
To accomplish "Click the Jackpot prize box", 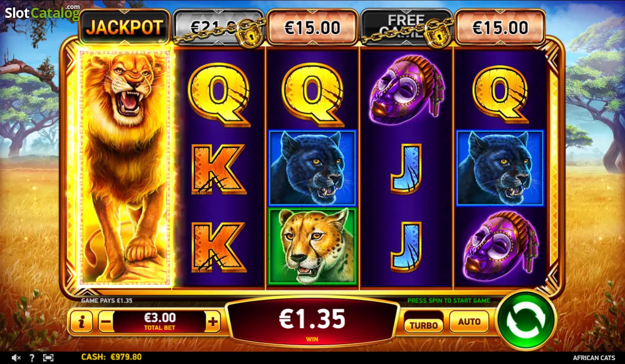I will pos(124,27).
